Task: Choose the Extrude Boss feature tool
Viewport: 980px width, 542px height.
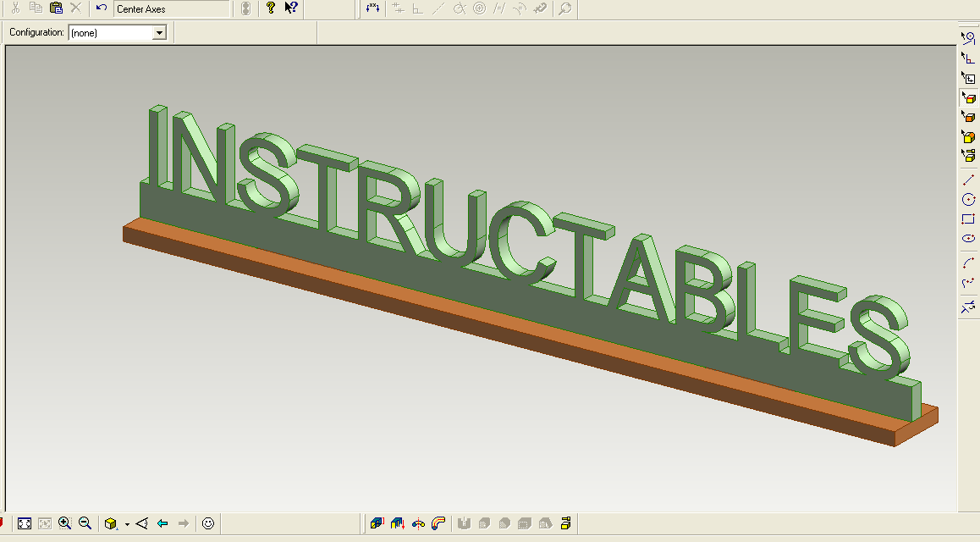Action: click(377, 523)
